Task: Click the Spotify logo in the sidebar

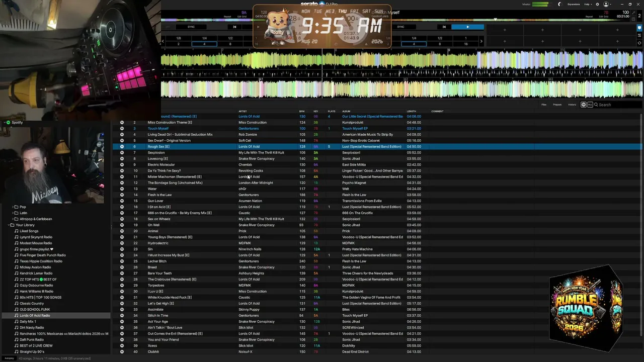Action: click(9, 122)
